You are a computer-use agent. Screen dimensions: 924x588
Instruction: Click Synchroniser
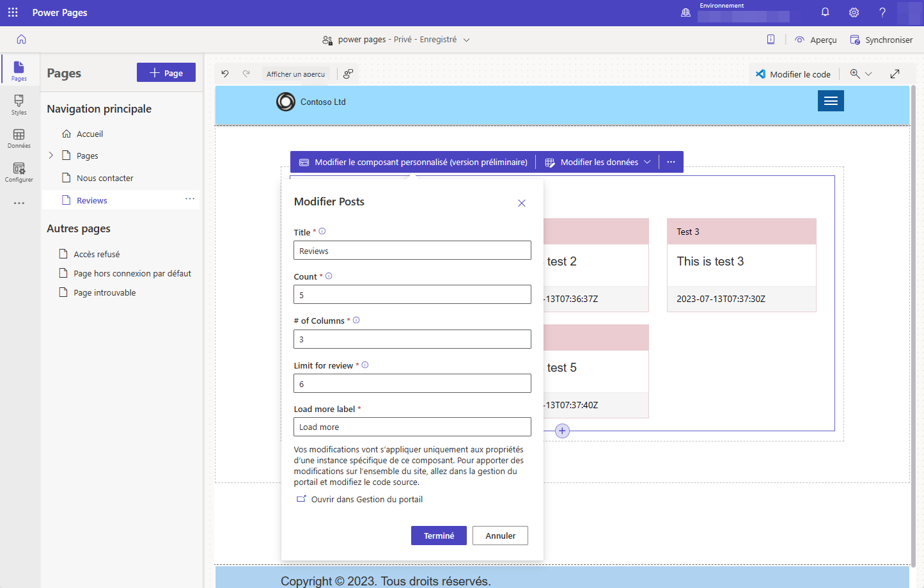coord(881,40)
